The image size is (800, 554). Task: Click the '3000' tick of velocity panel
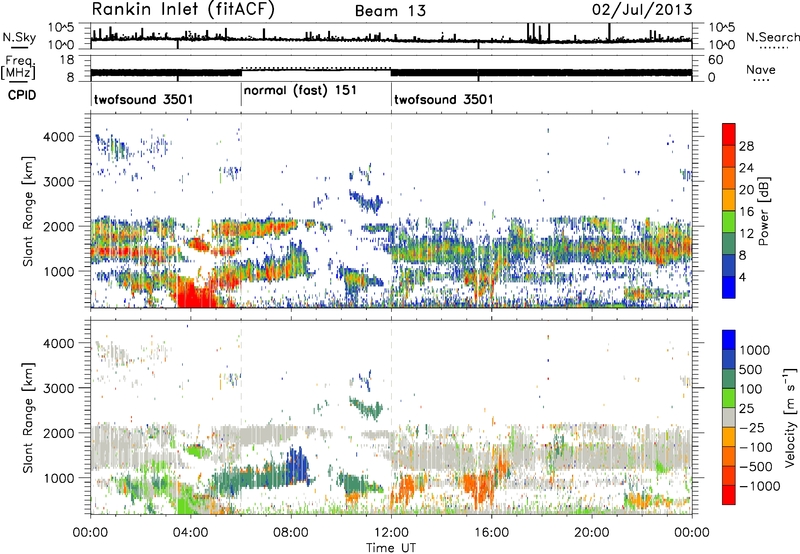point(59,388)
